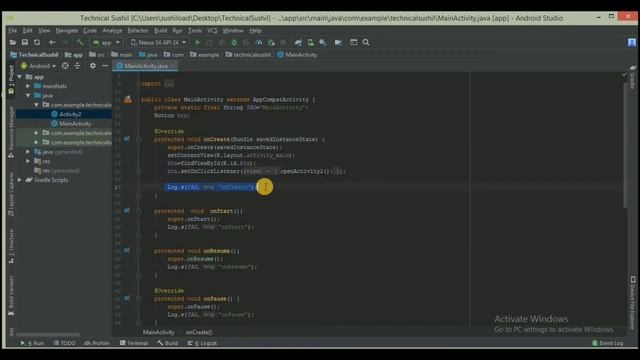640x360 pixels.
Task: Open the Run tool window button
Action: point(32,343)
